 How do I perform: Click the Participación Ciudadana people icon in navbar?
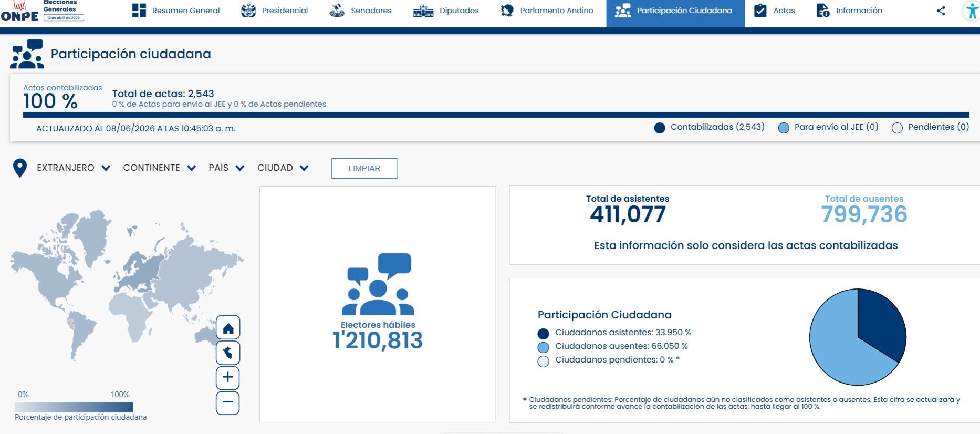pos(623,11)
